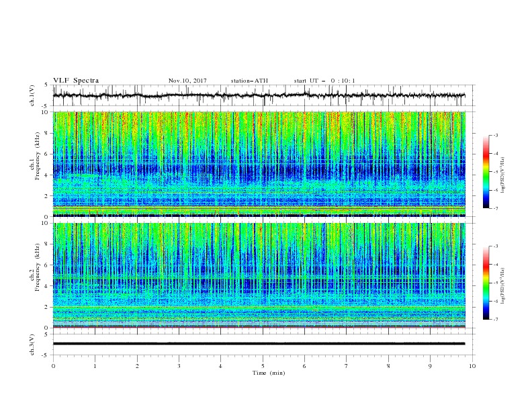Click the ch.1 spectrogram color scale bar

[x=486, y=172]
